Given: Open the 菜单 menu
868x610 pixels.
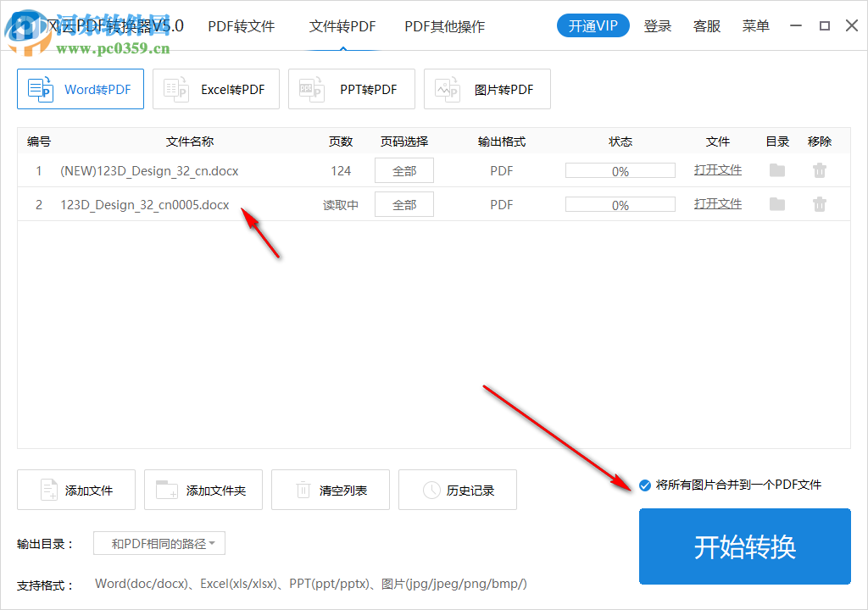Looking at the screenshot, I should (x=755, y=26).
